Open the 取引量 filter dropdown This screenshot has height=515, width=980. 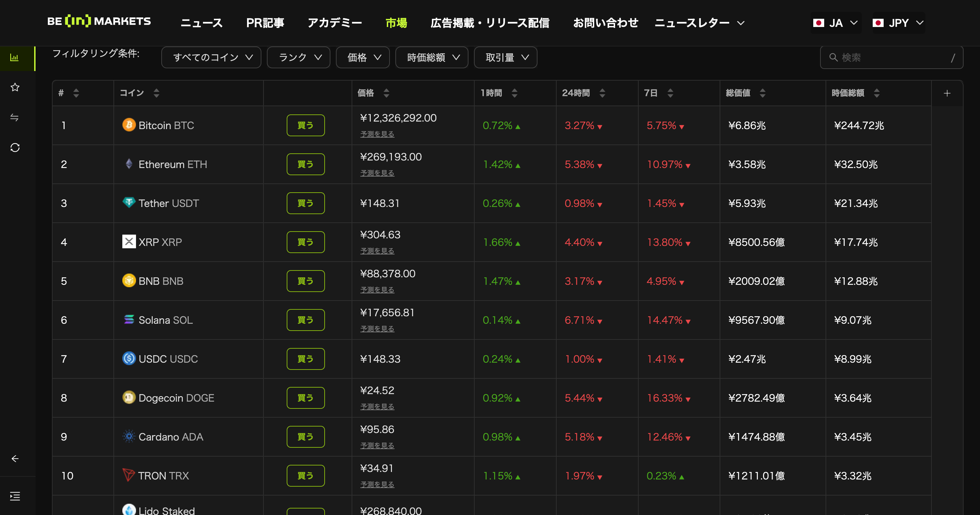(x=505, y=57)
